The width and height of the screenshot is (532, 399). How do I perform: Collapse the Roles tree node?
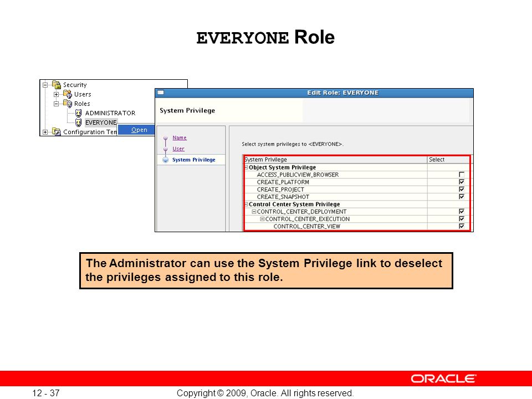(x=57, y=104)
